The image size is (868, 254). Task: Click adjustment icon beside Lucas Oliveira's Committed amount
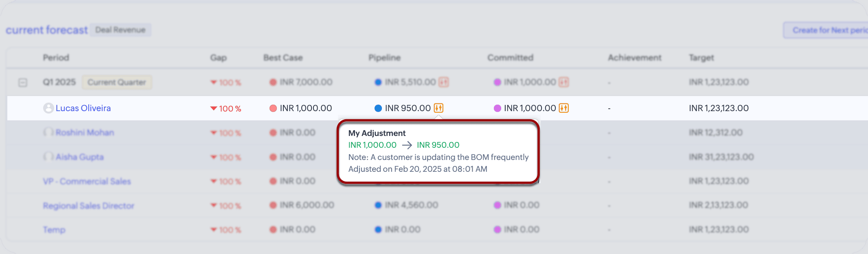point(564,108)
